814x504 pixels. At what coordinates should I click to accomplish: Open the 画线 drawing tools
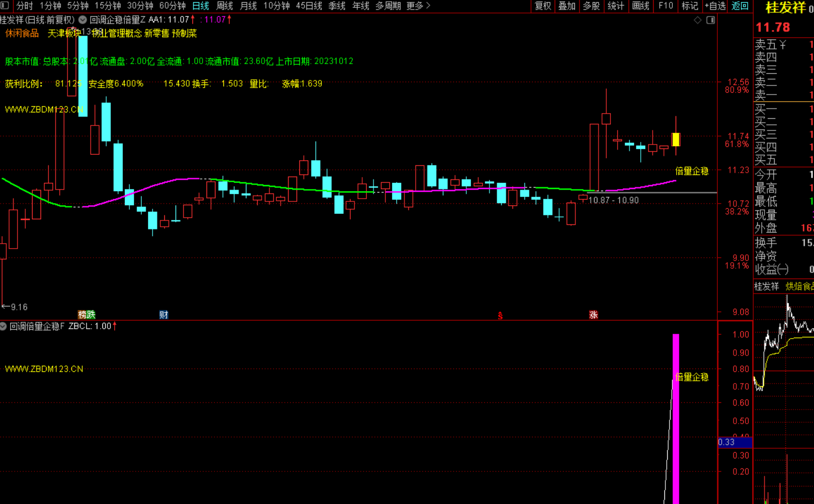(641, 6)
